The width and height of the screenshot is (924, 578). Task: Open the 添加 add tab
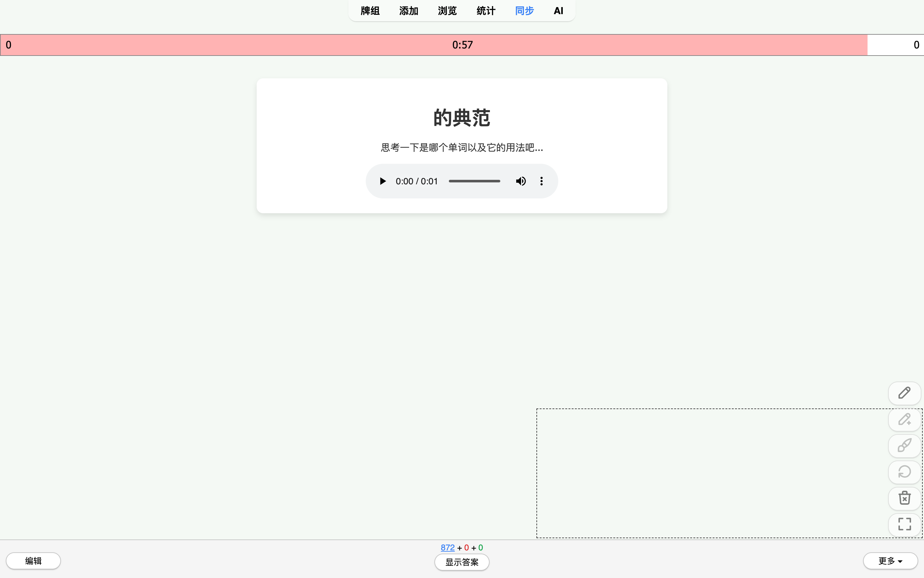tap(408, 11)
